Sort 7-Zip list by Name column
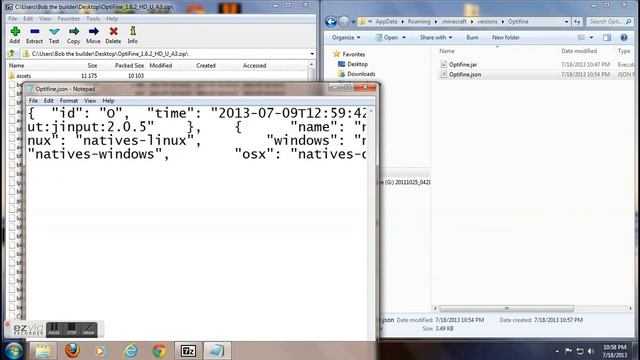This screenshot has height=360, width=640. click(x=16, y=65)
